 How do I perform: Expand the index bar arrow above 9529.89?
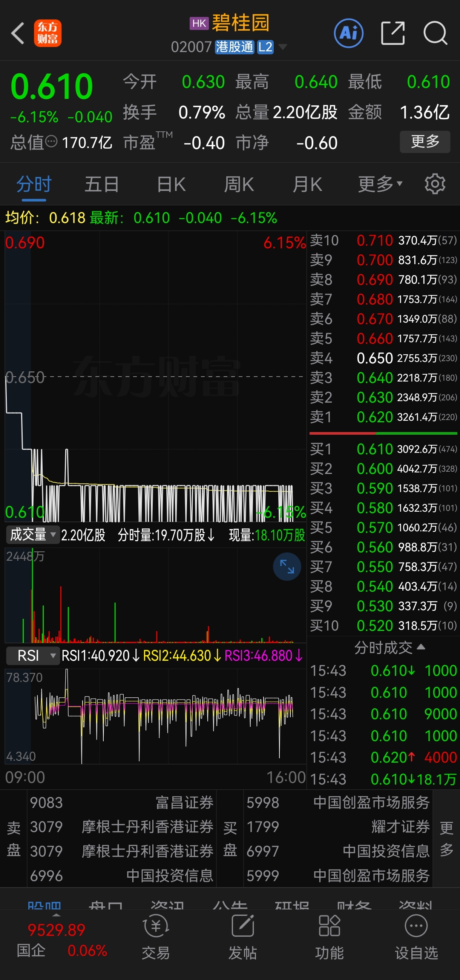(x=56, y=915)
